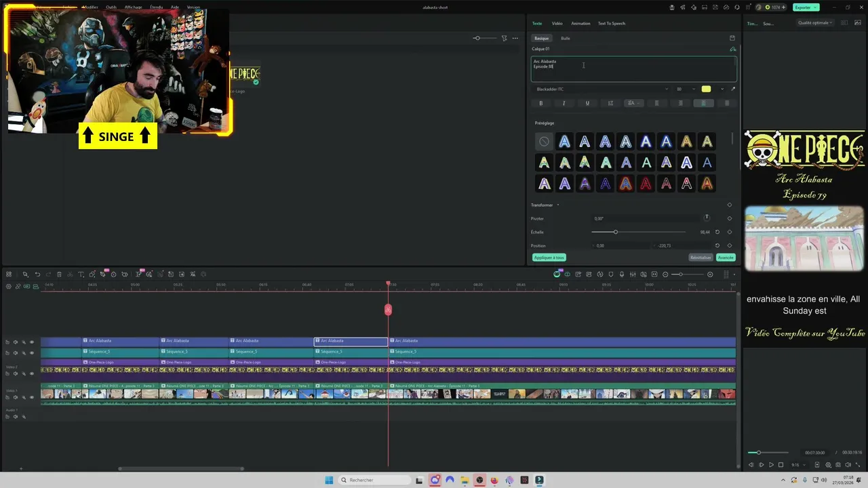Toggle Échelle keyframe diamond
The image size is (868, 488).
[x=730, y=232]
